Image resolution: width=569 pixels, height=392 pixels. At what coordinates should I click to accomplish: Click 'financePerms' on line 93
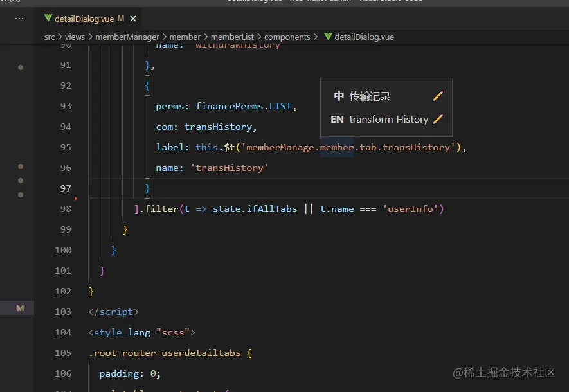pyautogui.click(x=230, y=106)
